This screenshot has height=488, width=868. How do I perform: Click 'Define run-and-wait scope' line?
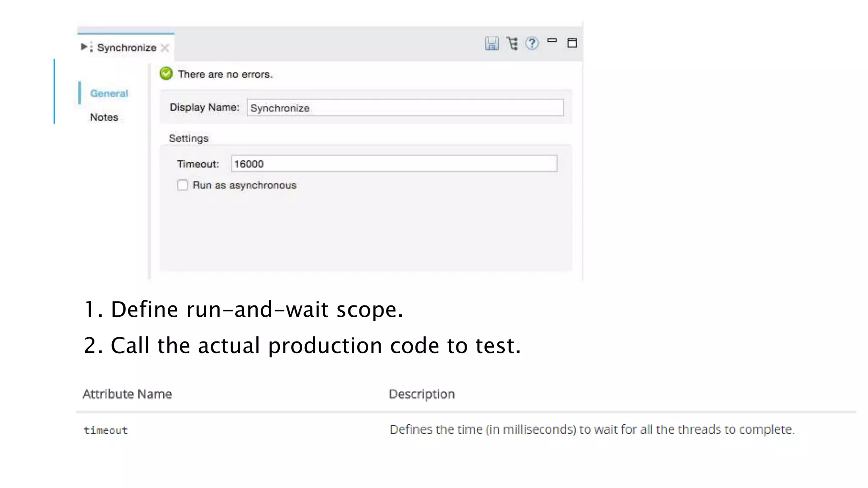243,309
